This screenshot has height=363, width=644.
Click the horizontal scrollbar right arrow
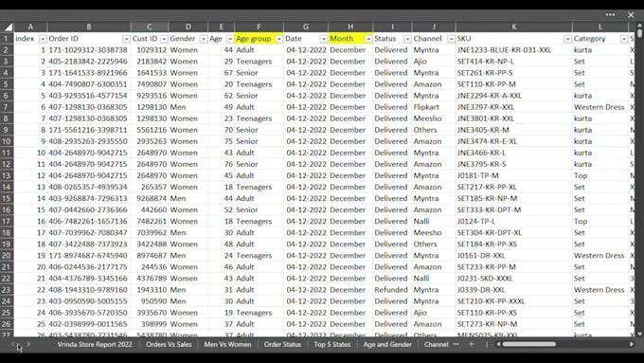click(x=632, y=344)
